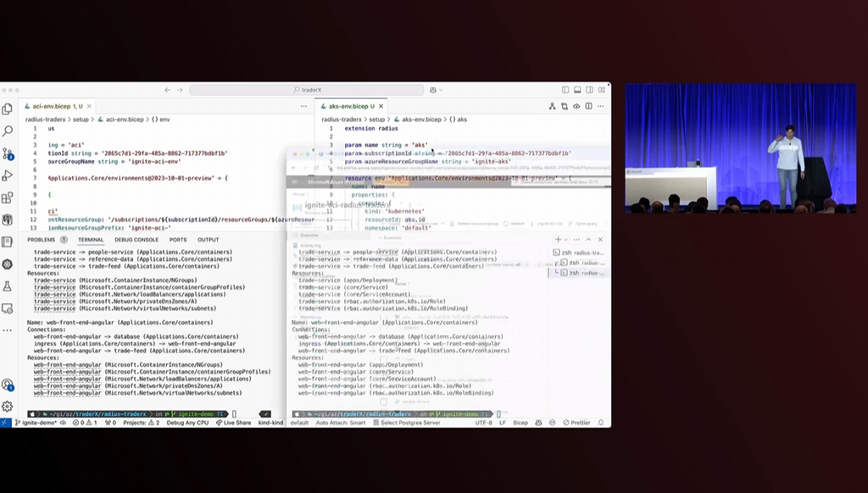Toggle the bottom panel layout button
The height and width of the screenshot is (493, 868).
click(x=576, y=90)
